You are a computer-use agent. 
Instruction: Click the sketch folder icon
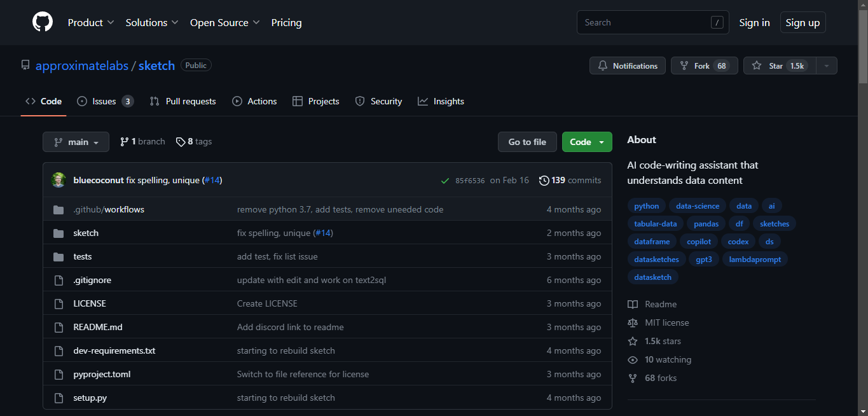[59, 233]
